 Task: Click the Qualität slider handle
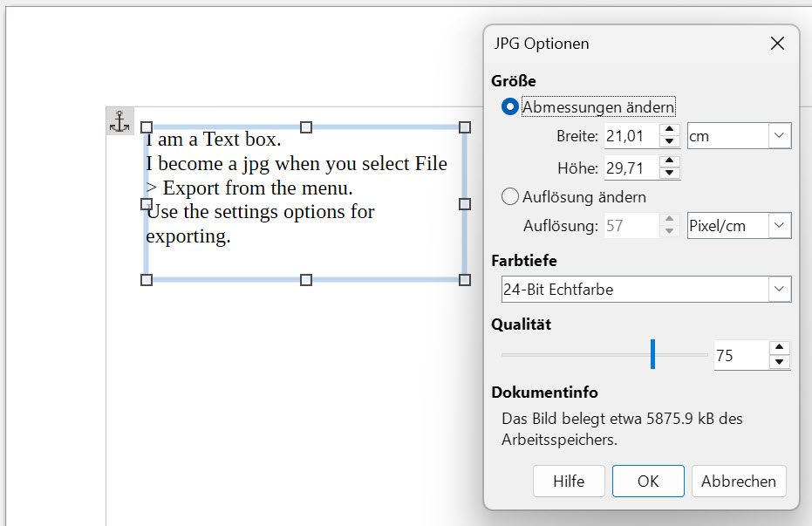(652, 354)
